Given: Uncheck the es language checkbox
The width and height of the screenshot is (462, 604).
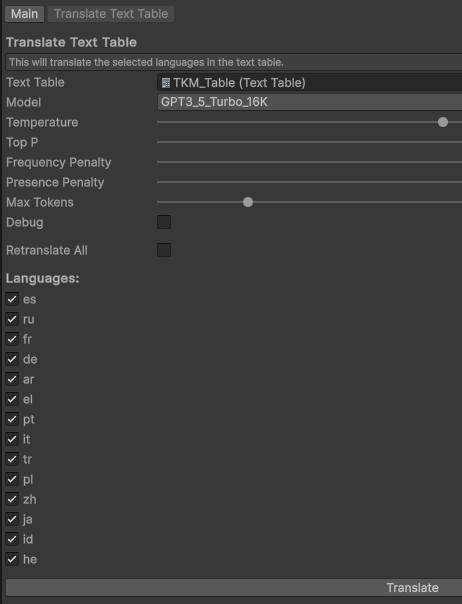Looking at the screenshot, I should (12, 299).
